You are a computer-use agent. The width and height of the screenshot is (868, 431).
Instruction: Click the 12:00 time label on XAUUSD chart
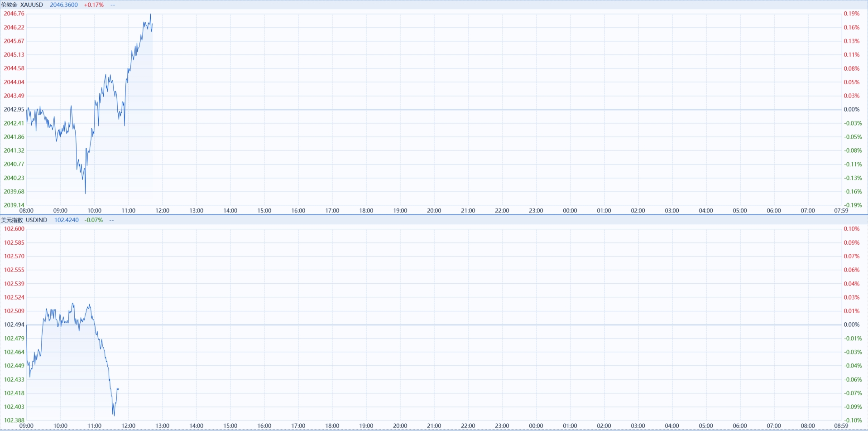162,211
